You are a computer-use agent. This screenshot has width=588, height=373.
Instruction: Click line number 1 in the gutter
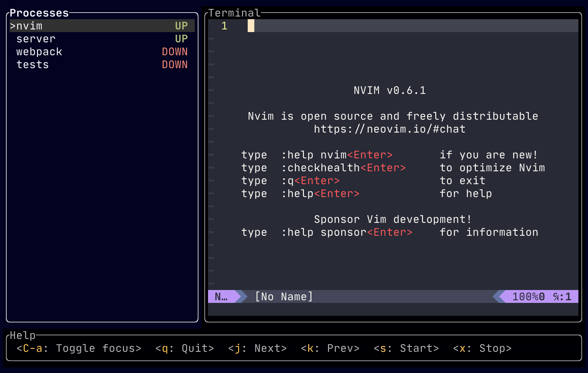(225, 26)
